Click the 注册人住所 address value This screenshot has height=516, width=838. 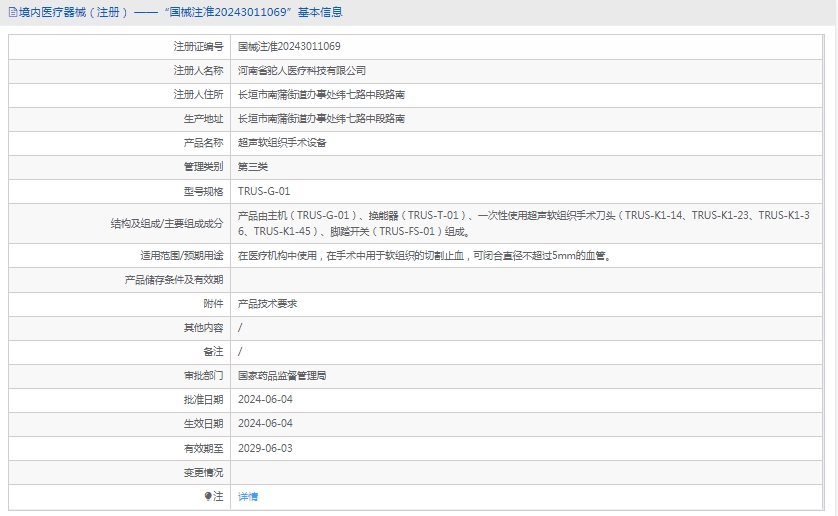pyautogui.click(x=321, y=95)
